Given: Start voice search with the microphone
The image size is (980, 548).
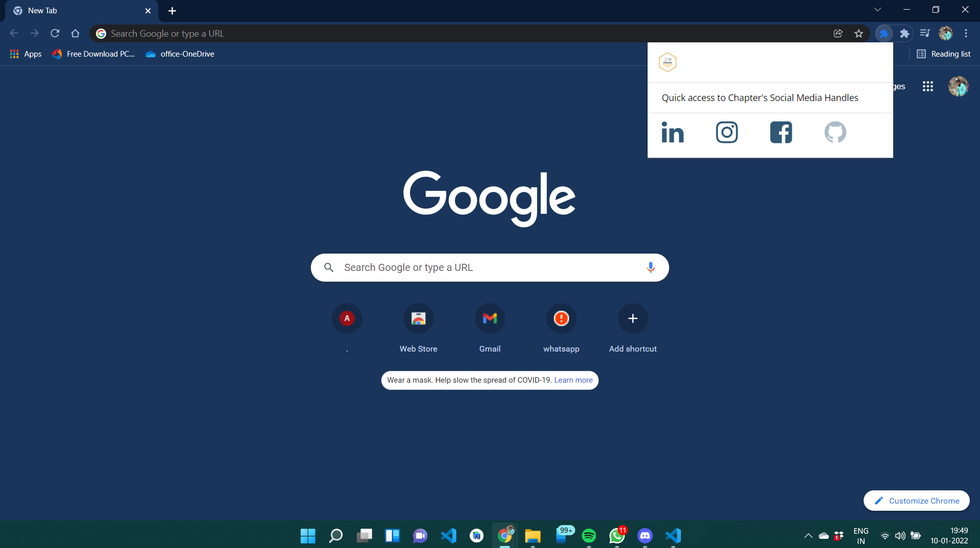Looking at the screenshot, I should (x=650, y=267).
